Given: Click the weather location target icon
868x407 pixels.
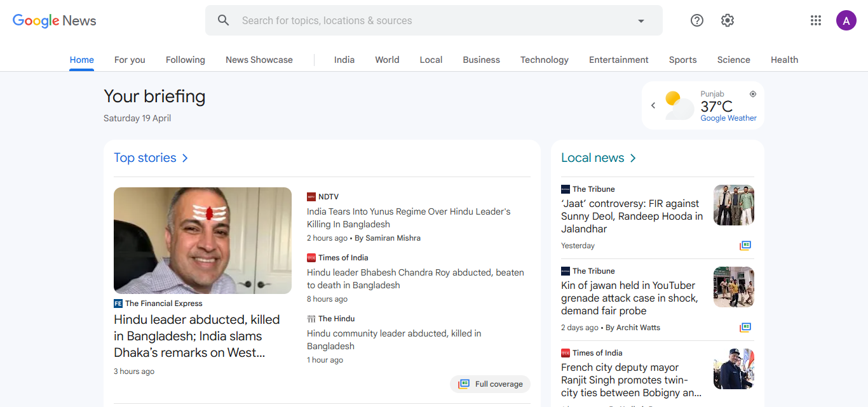Looking at the screenshot, I should (753, 94).
